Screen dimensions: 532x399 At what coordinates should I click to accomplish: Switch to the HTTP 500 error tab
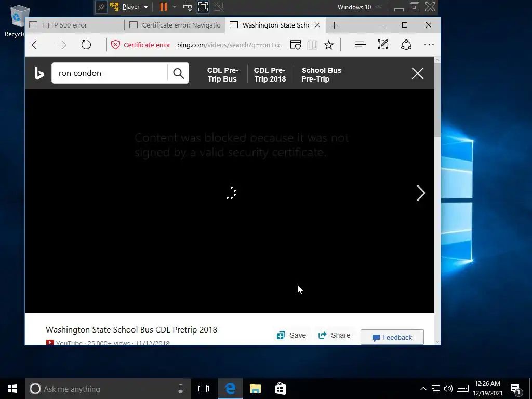75,25
